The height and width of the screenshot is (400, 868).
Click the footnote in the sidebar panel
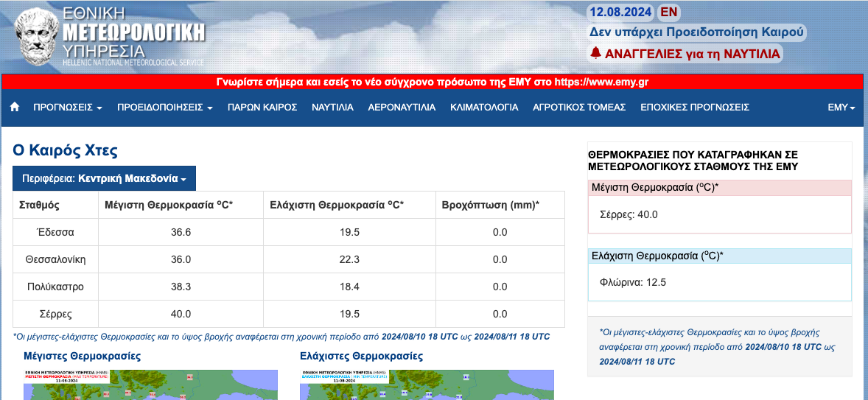[x=718, y=347]
